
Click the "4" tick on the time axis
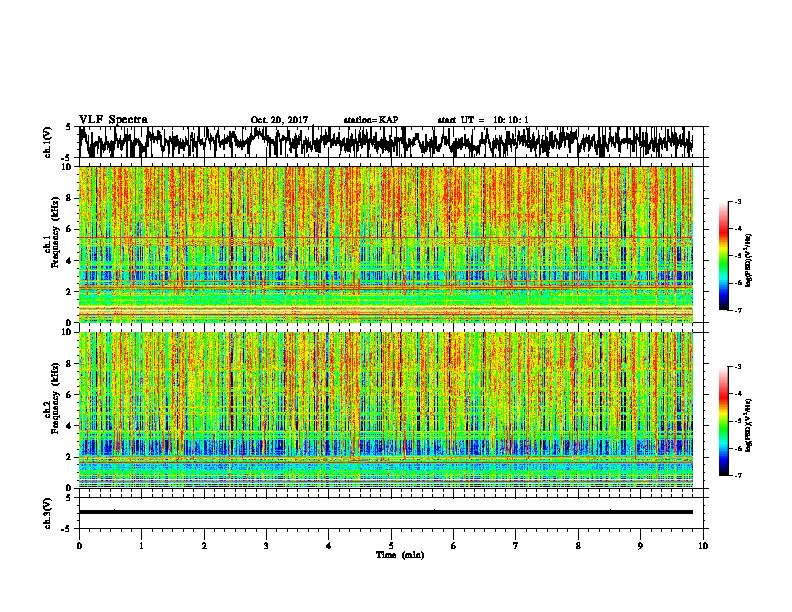329,546
